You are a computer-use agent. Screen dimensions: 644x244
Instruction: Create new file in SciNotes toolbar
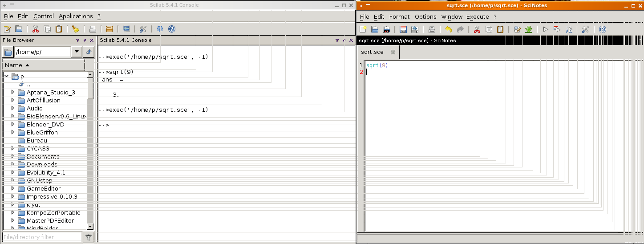pos(363,29)
